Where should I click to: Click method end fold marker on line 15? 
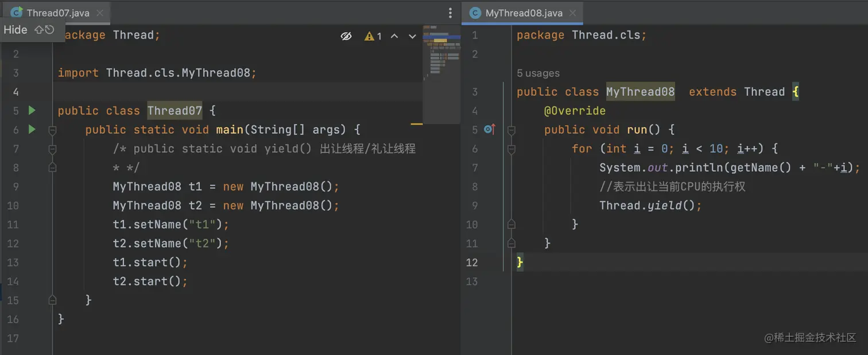pos(52,300)
